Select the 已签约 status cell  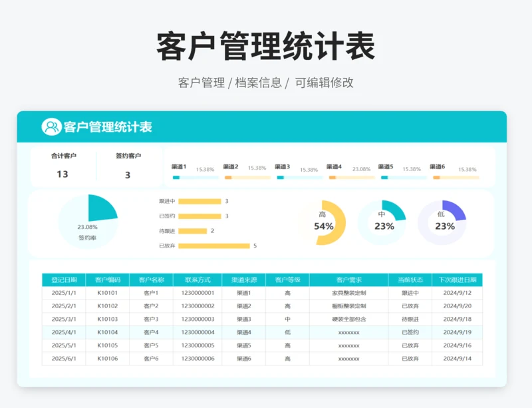click(x=410, y=332)
